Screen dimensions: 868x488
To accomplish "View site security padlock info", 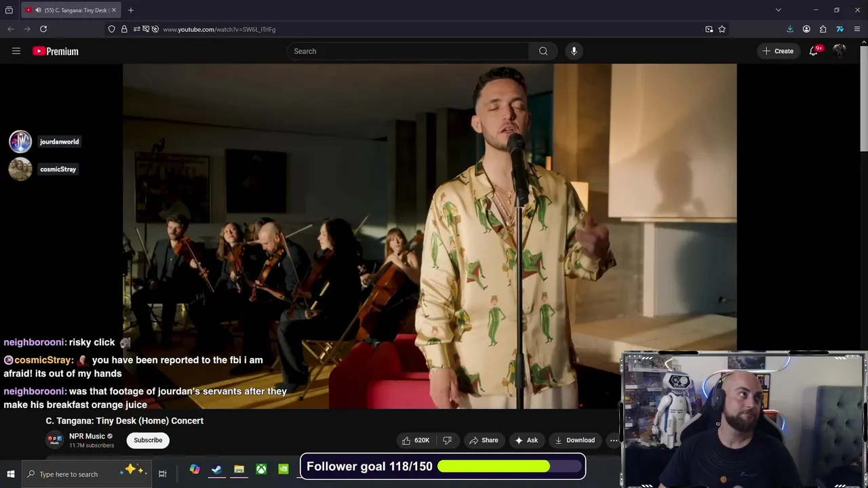I will 124,29.
